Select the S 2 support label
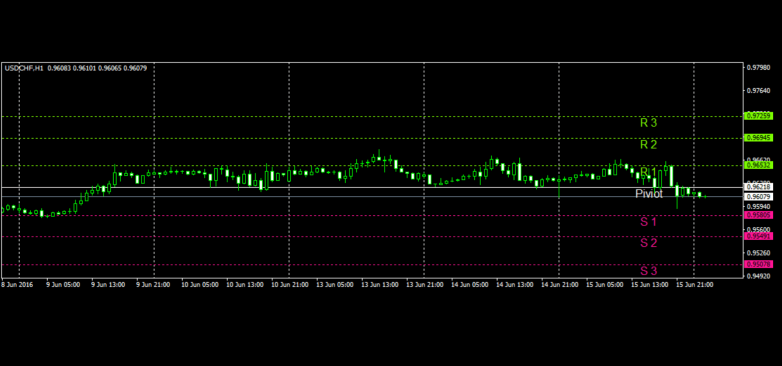Viewport: 782px width, 366px height. 648,243
